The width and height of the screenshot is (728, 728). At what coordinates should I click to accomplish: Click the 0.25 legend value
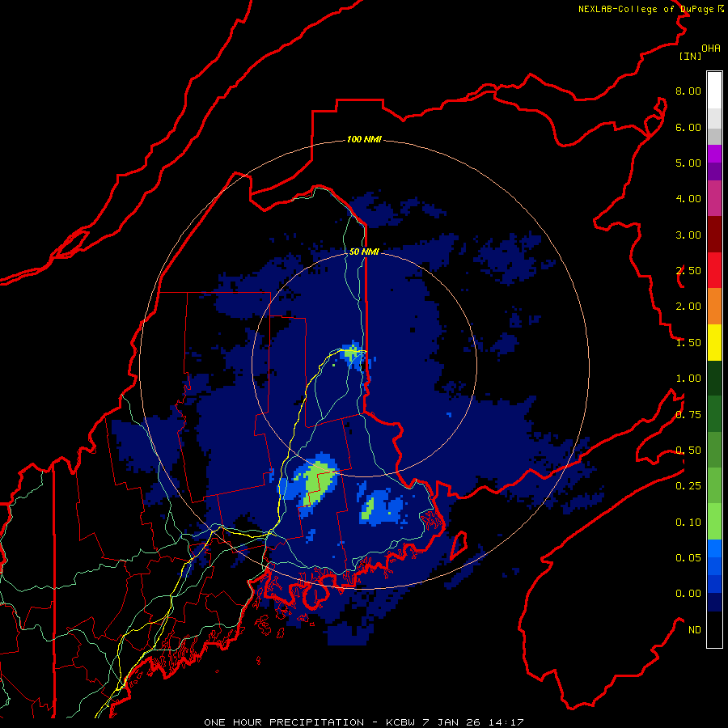pos(688,486)
